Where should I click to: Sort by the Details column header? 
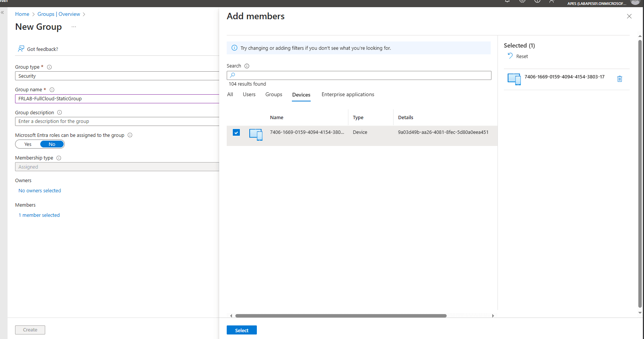406,118
